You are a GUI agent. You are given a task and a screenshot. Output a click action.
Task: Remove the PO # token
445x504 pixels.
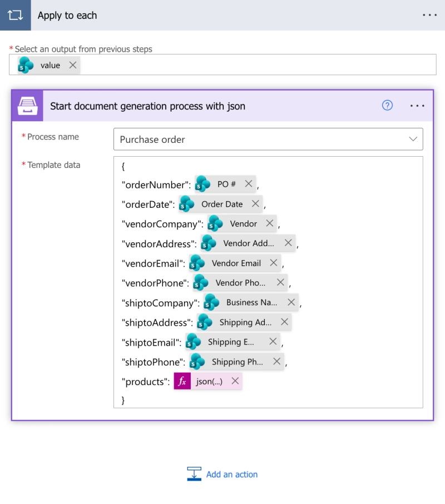coord(249,183)
